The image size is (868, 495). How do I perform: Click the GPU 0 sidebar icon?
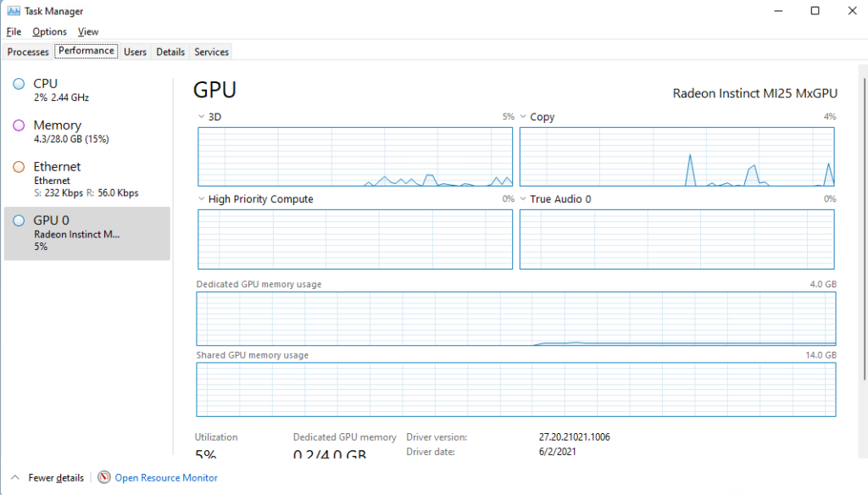18,220
